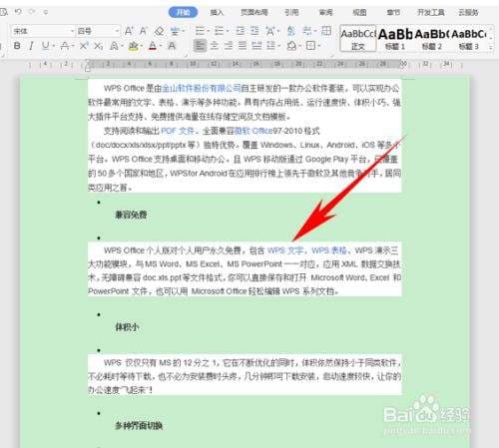This screenshot has height=448, width=499.
Task: Click the paragraph shading bucket icon
Action: pos(291,45)
